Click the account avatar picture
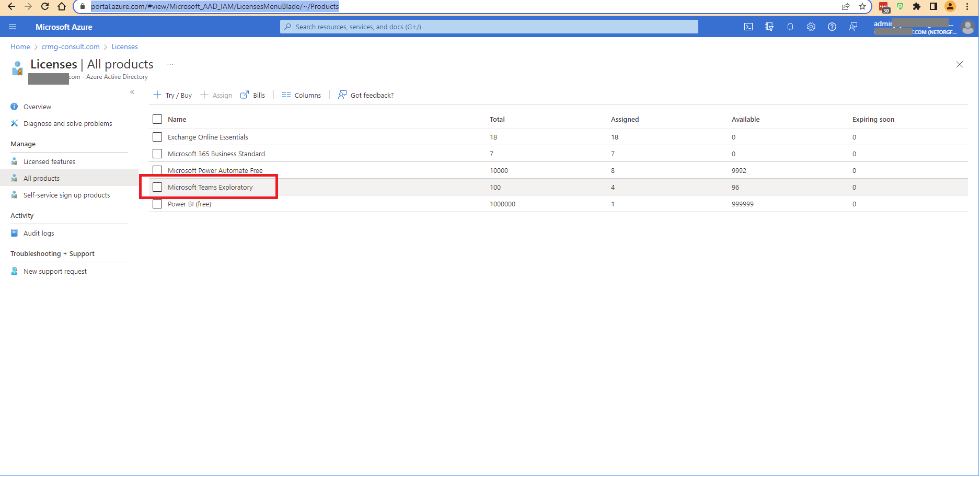 click(968, 27)
